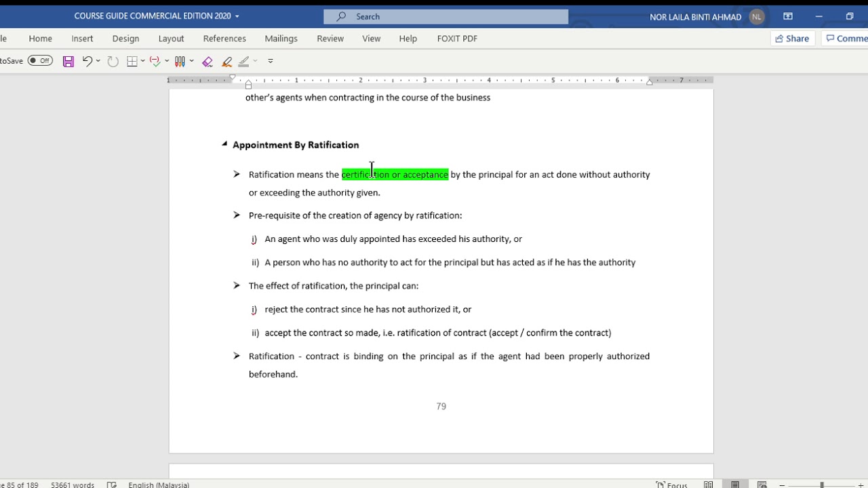This screenshot has height=488, width=868.
Task: Select the eraser tool icon
Action: tap(208, 61)
